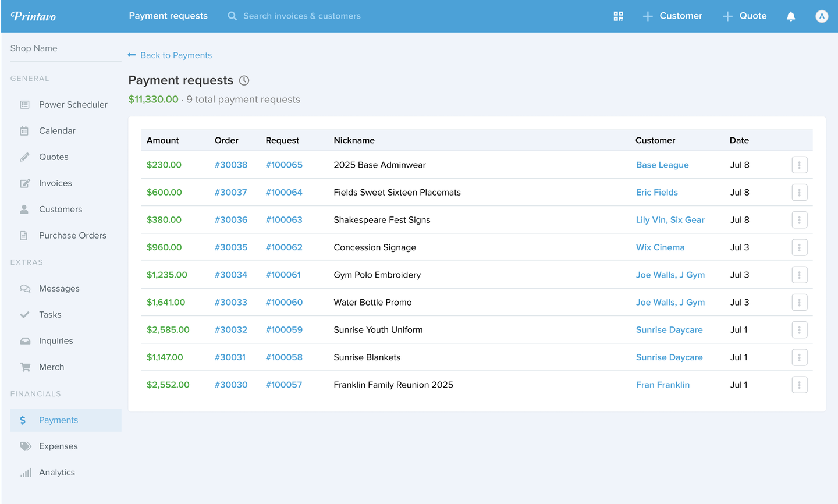This screenshot has height=504, width=838.
Task: Click the Payments dollar sign icon
Action: pos(23,420)
